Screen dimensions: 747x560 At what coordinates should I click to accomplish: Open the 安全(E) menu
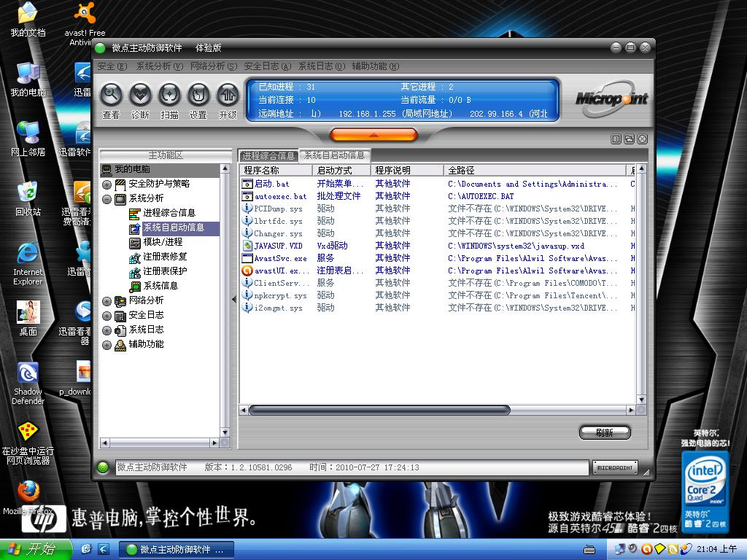[112, 66]
